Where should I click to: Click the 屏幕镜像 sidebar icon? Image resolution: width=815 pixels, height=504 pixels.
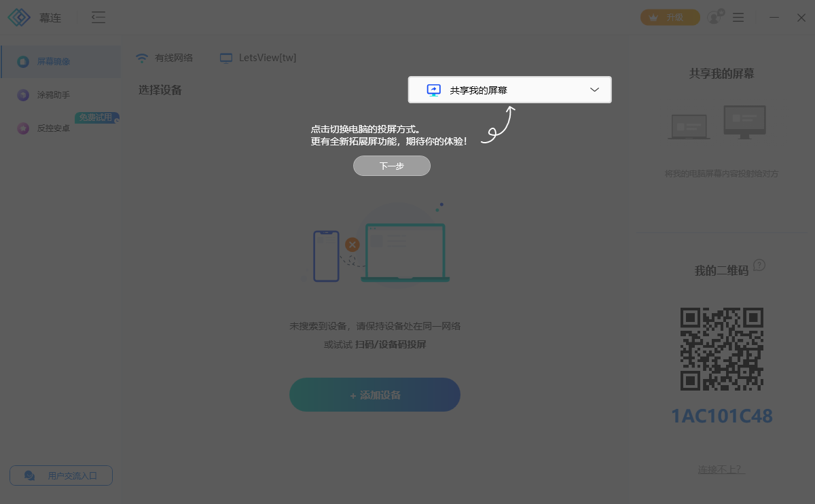pyautogui.click(x=23, y=62)
